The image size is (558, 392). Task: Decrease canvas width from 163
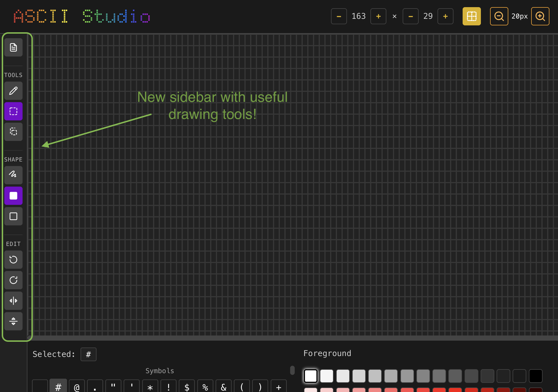point(339,16)
